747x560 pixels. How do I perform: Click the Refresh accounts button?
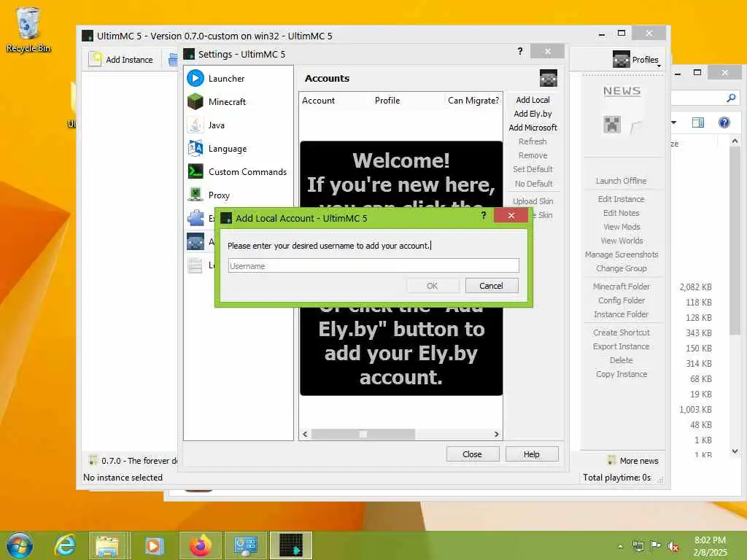(x=533, y=141)
